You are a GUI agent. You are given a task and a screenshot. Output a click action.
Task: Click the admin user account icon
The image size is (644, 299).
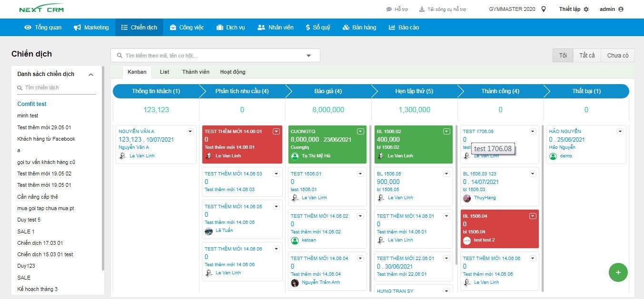coord(621,9)
